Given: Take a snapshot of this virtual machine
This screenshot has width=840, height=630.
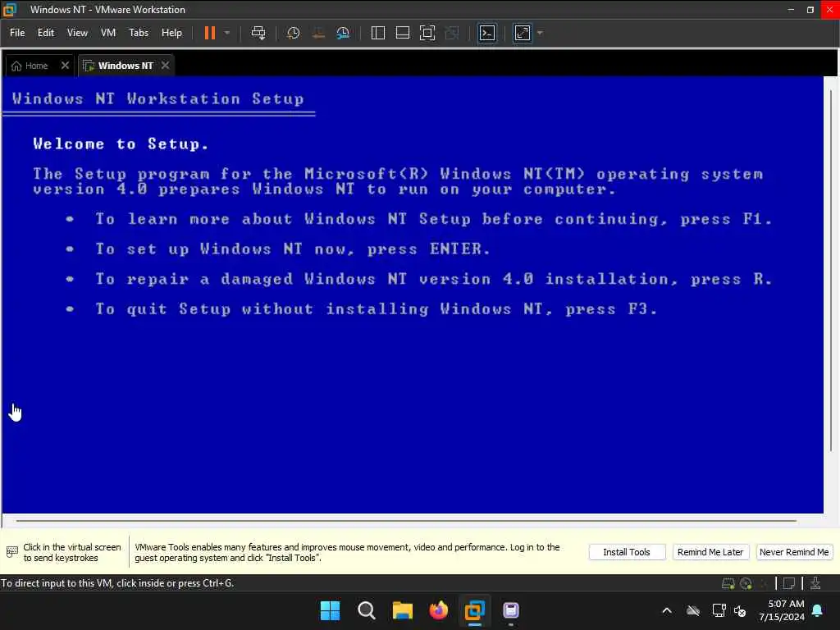Looking at the screenshot, I should 293,33.
